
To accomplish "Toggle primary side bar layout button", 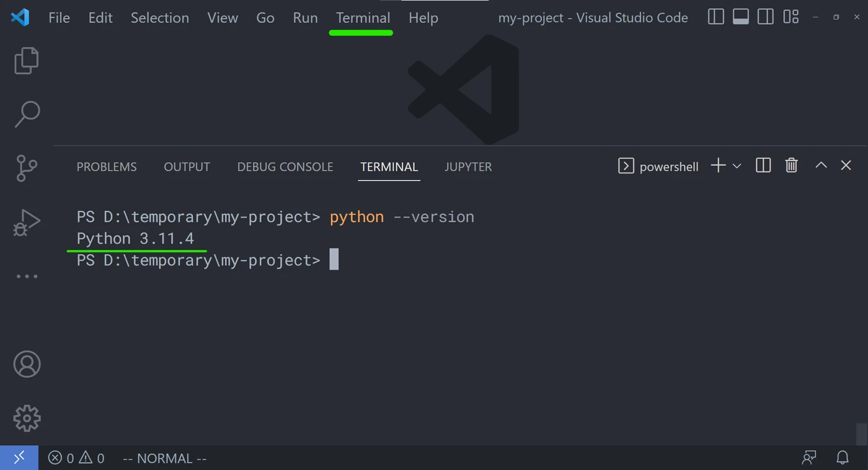I will (715, 17).
